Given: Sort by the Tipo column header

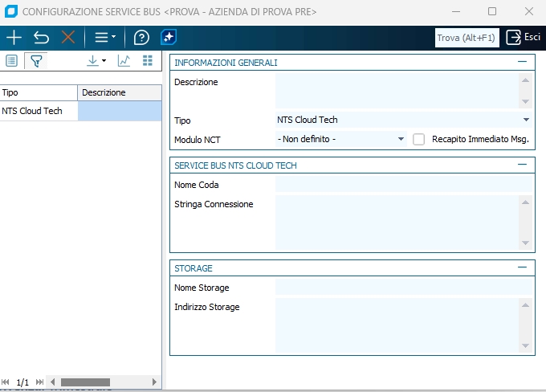Looking at the screenshot, I should [x=39, y=92].
